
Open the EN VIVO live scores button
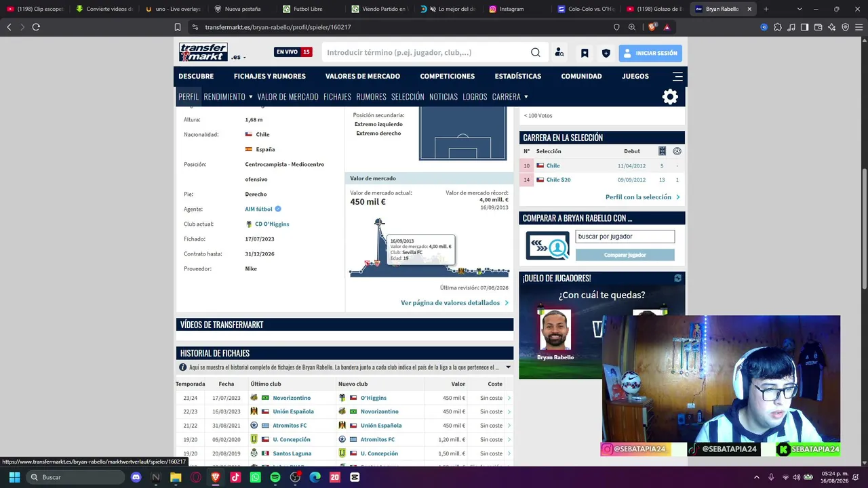point(293,52)
